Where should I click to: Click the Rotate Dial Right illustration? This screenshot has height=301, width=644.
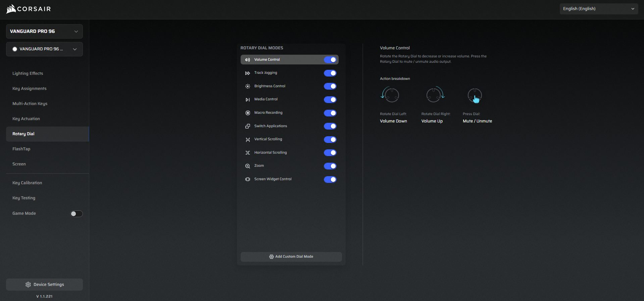(x=435, y=95)
